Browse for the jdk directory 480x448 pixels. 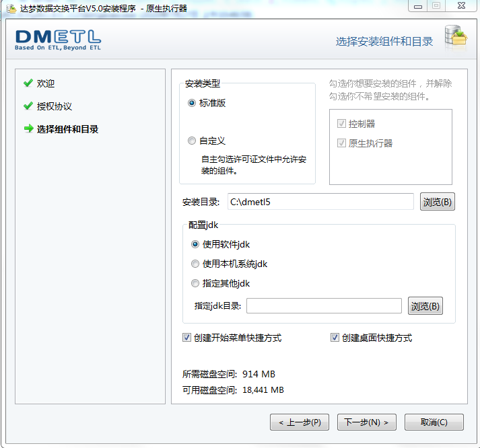tap(425, 306)
